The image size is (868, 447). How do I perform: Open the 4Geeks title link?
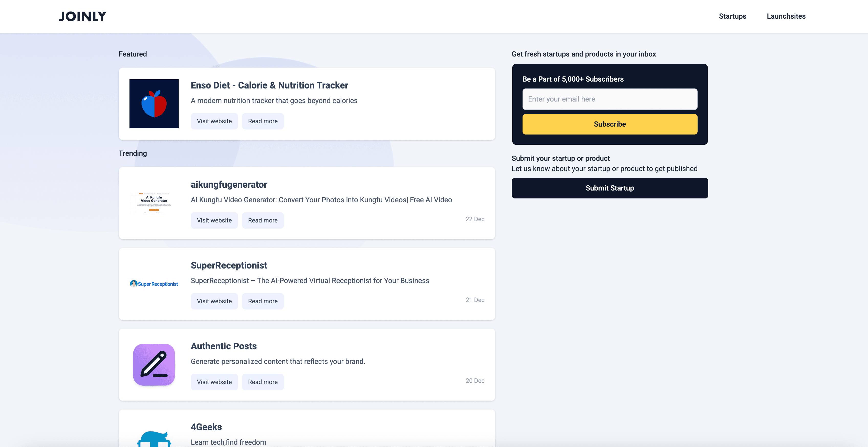(206, 427)
